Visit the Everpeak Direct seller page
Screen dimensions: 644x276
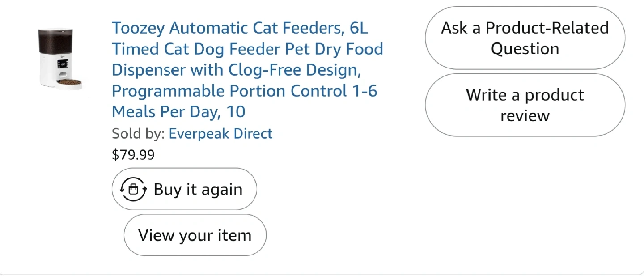click(220, 133)
